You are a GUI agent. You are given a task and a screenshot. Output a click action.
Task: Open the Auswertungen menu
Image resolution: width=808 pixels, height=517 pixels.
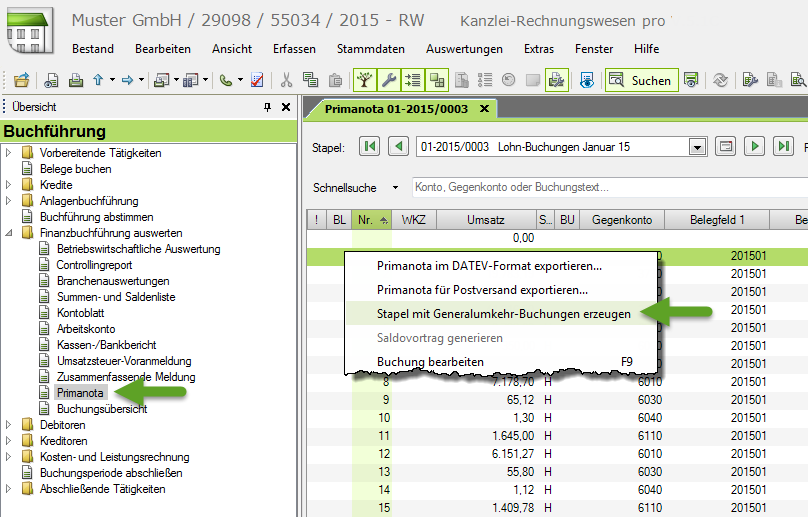coord(464,49)
